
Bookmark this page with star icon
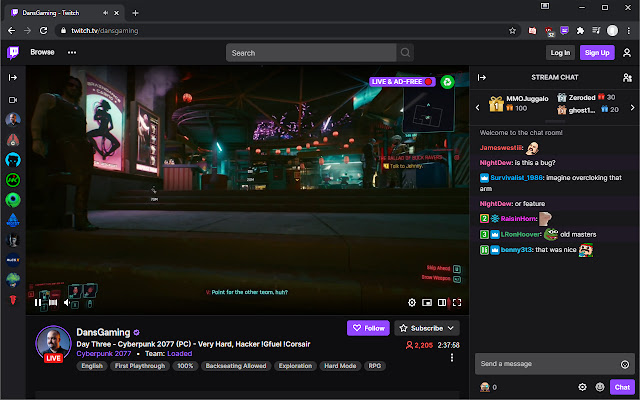[512, 31]
